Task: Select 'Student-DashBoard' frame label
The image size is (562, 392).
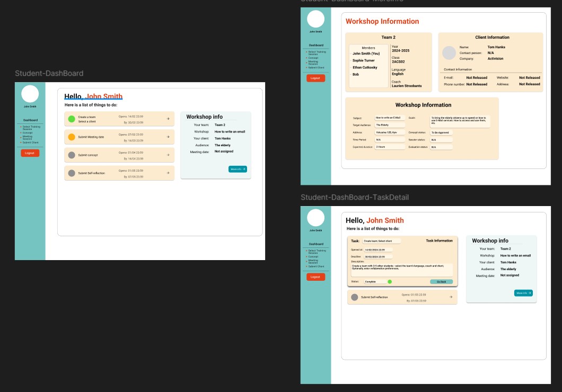Action: tap(49, 74)
